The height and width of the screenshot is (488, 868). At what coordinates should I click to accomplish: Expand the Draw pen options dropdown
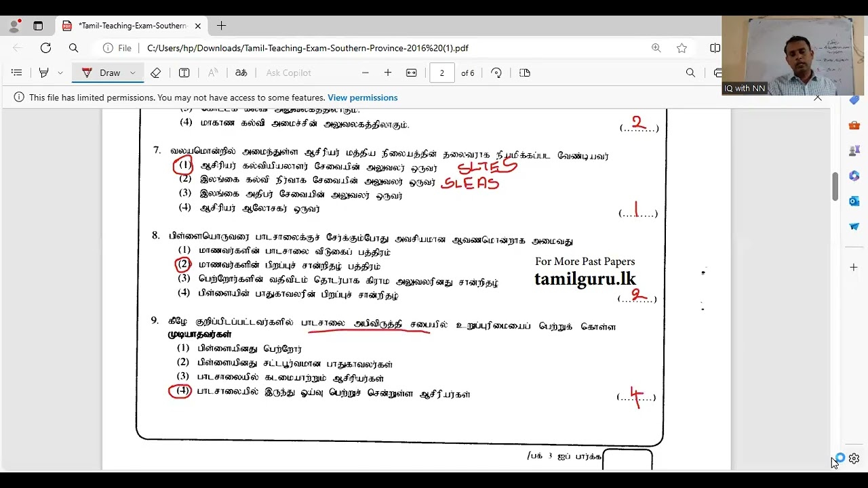[x=133, y=73]
